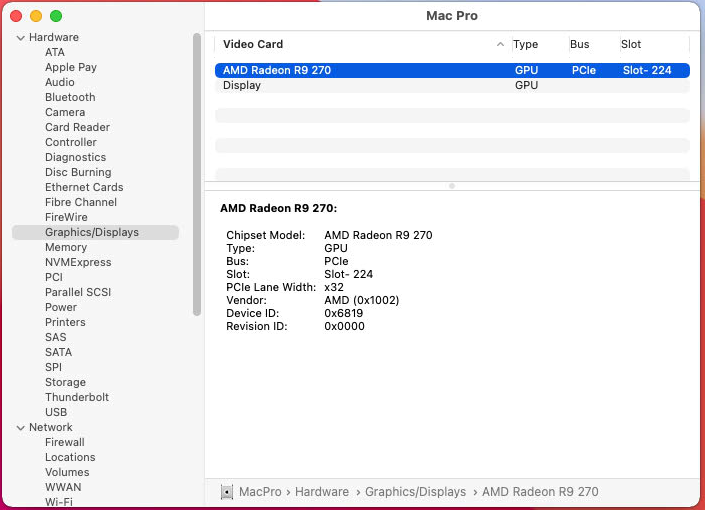Select Parallel SCSI in the sidebar
The width and height of the screenshot is (705, 510).
[78, 292]
